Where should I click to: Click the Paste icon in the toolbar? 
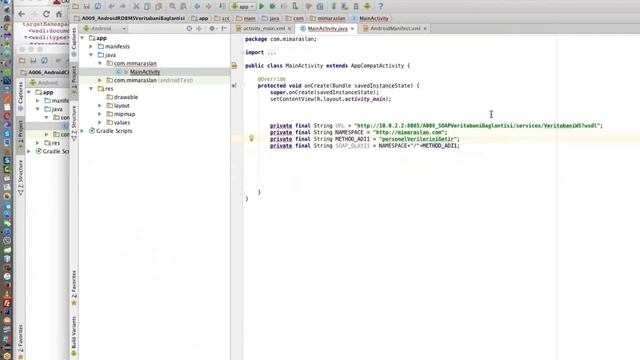point(158,6)
